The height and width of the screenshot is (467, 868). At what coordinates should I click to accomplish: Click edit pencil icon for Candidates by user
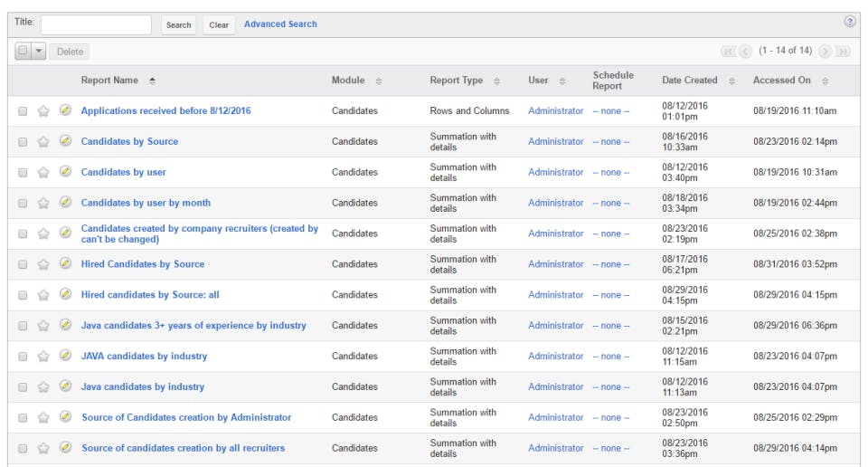pos(65,172)
